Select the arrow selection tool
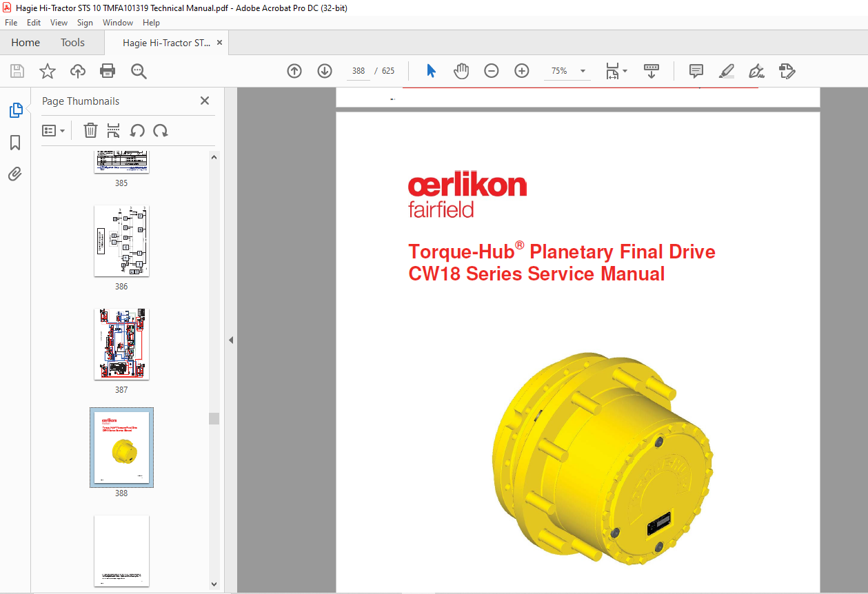This screenshot has height=594, width=868. (x=432, y=71)
